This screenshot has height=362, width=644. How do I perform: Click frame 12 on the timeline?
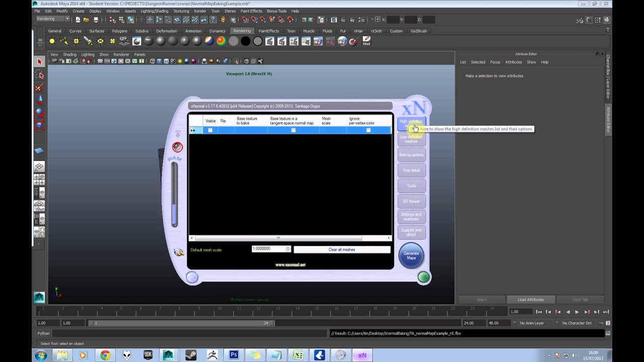tap(259, 309)
